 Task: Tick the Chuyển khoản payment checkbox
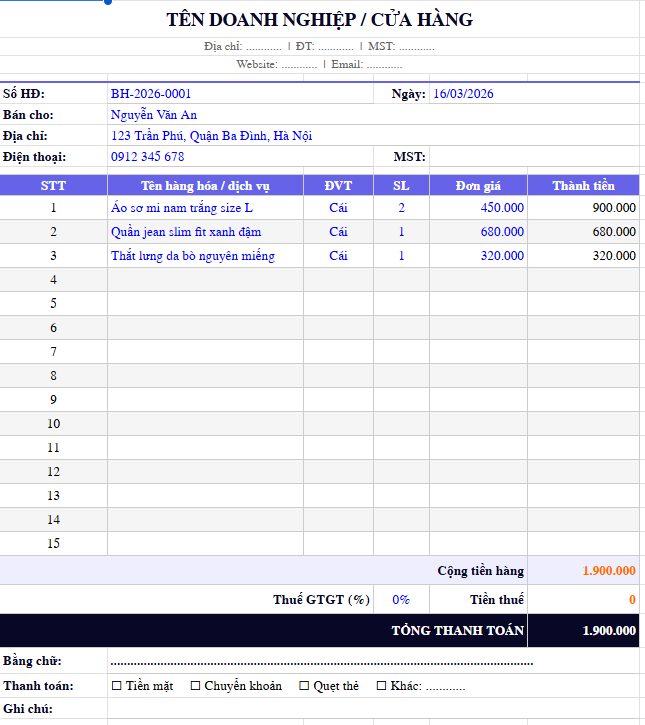click(x=195, y=686)
